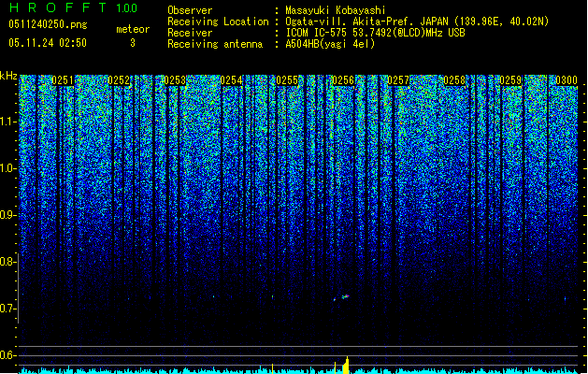588x374 pixels.
Task: Click the 'Observer' field label
Action: (190, 10)
